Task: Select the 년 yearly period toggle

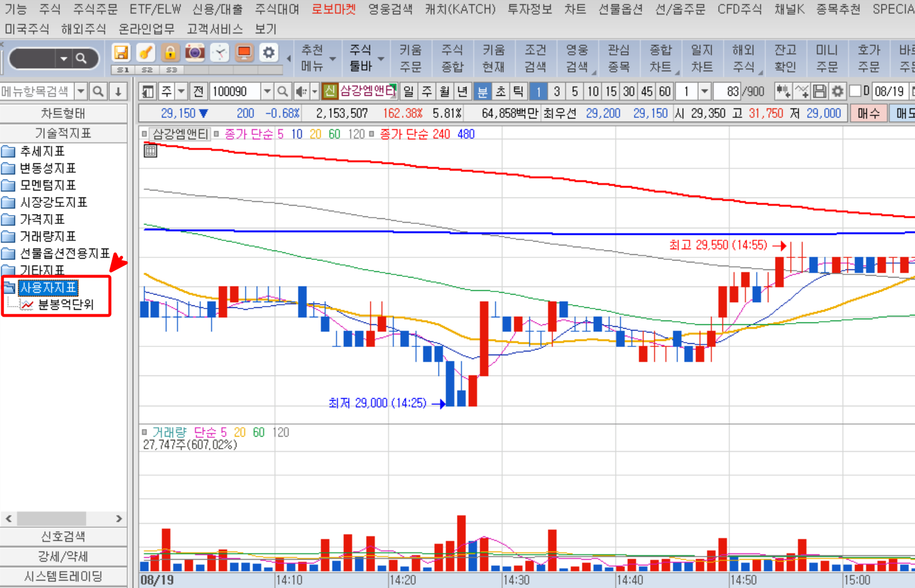Action: 462,91
